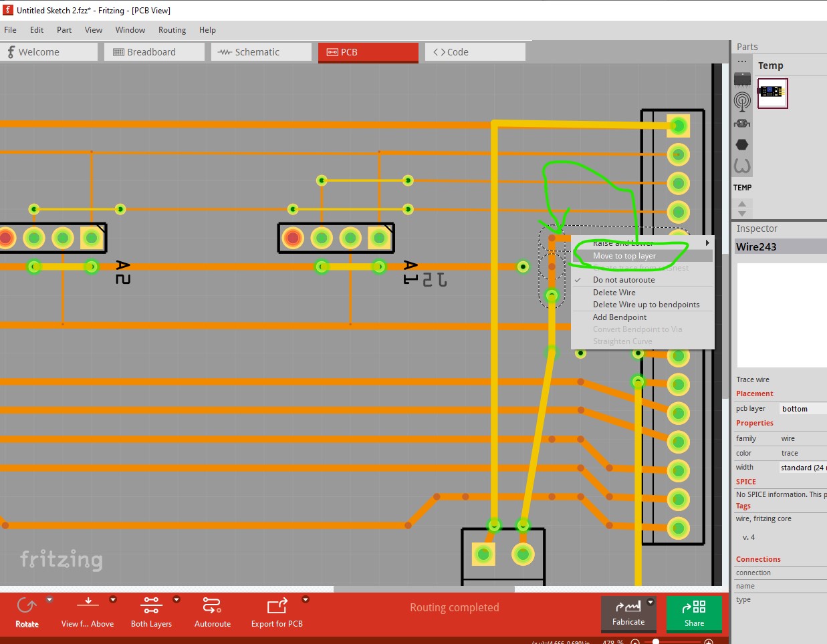This screenshot has height=644, width=827.
Task: Open the Routing menu
Action: click(172, 30)
